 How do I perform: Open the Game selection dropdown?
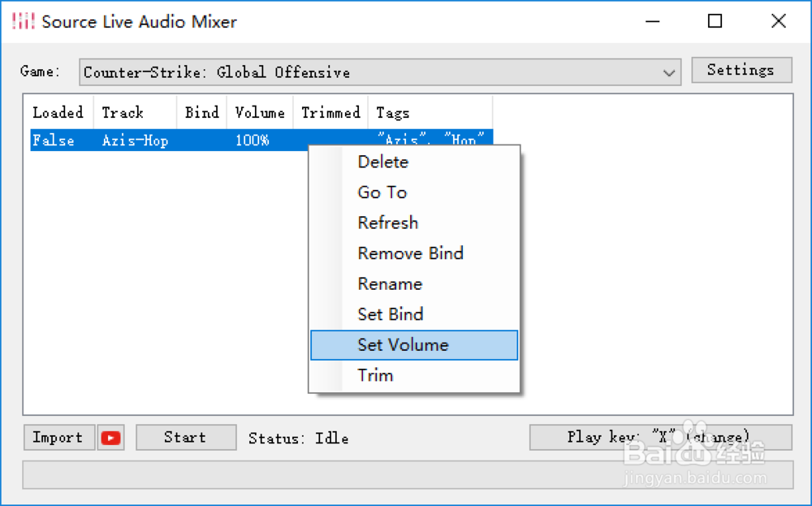pyautogui.click(x=380, y=72)
